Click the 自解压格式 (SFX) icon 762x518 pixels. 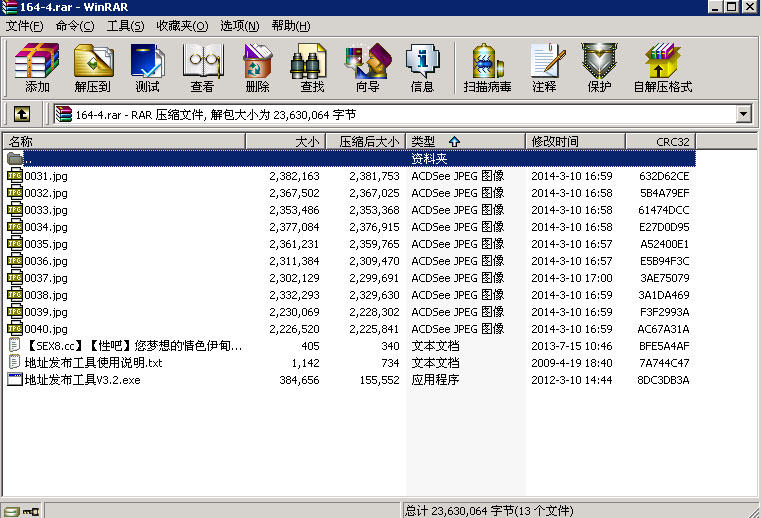pyautogui.click(x=662, y=68)
